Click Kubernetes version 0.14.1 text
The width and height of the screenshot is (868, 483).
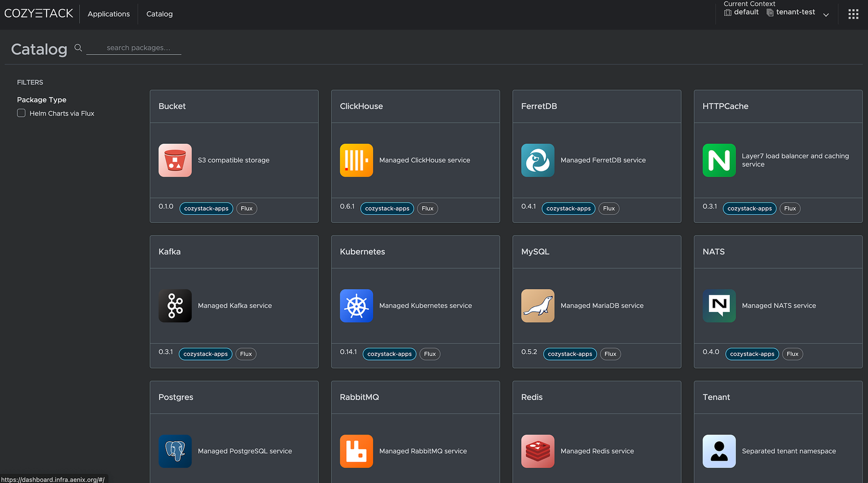348,352
